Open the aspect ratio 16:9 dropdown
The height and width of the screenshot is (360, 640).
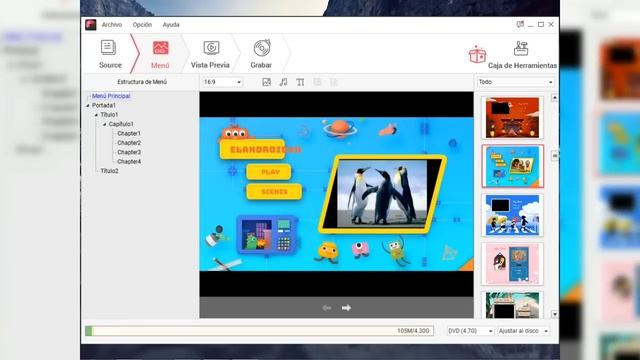[x=222, y=82]
